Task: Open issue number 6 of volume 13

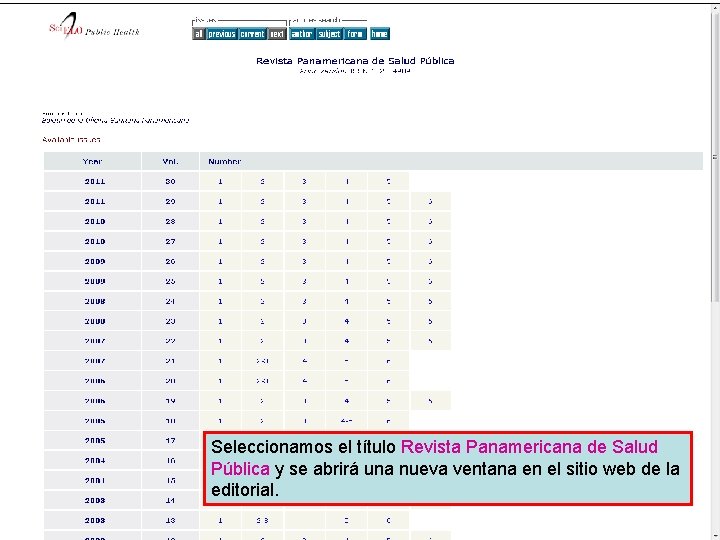Action: coord(388,521)
